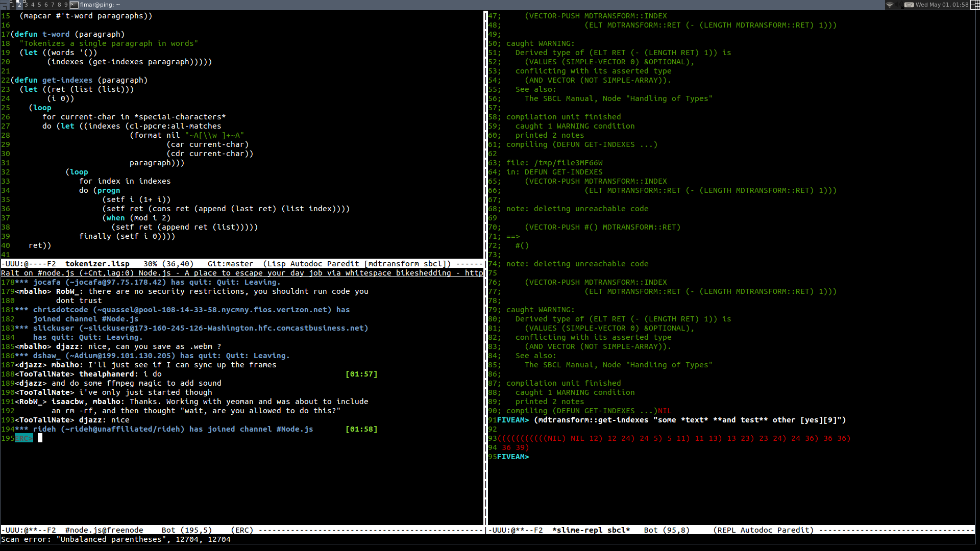Change the tiling layout via the layout box icon
The height and width of the screenshot is (551, 980).
(x=974, y=5)
